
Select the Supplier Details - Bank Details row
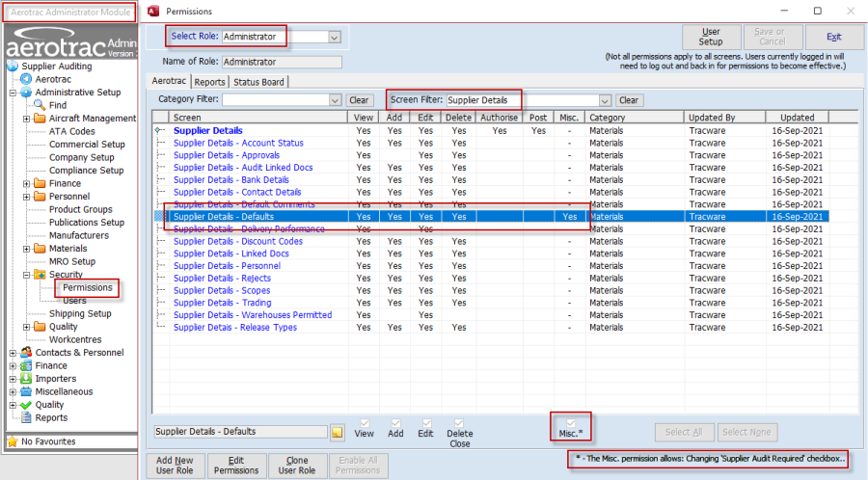coord(231,179)
